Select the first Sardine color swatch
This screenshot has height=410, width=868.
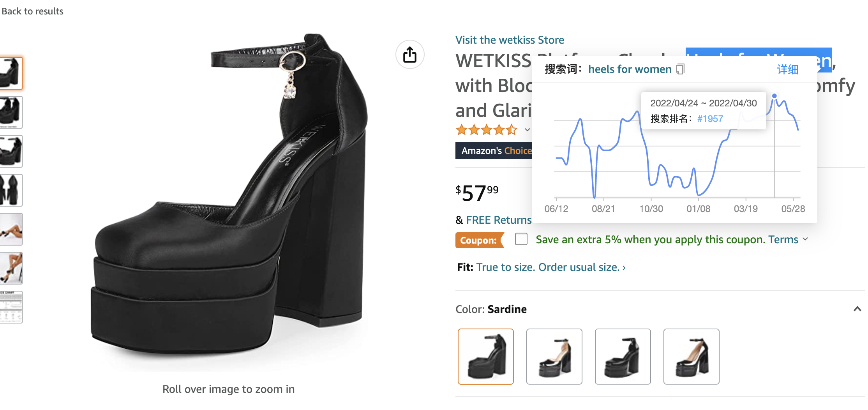pos(486,357)
